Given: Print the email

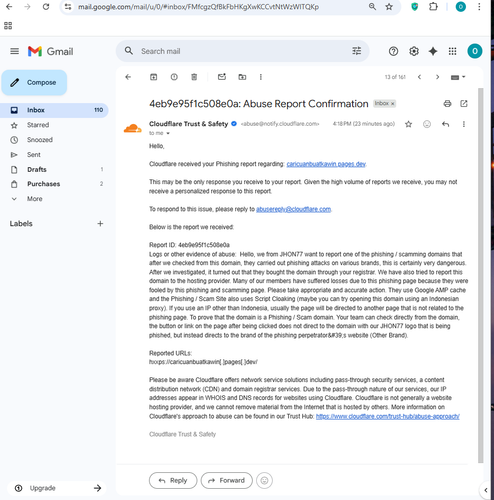Looking at the screenshot, I should (447, 104).
